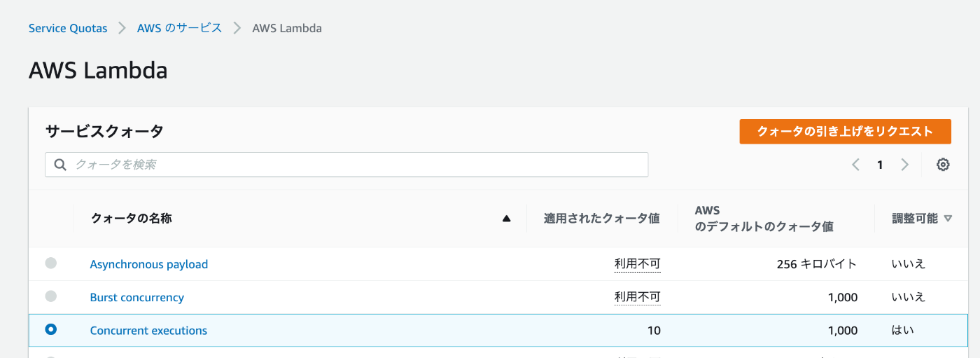Go to next page with right chevron
The height and width of the screenshot is (358, 980).
pos(904,165)
